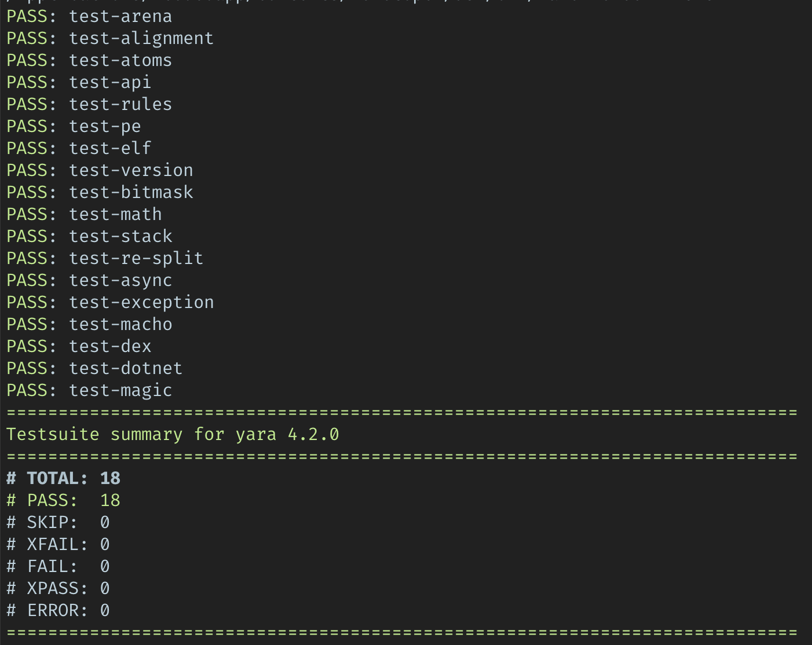Viewport: 812px width, 645px height.
Task: Click the test-math text
Action: pyautogui.click(x=115, y=214)
